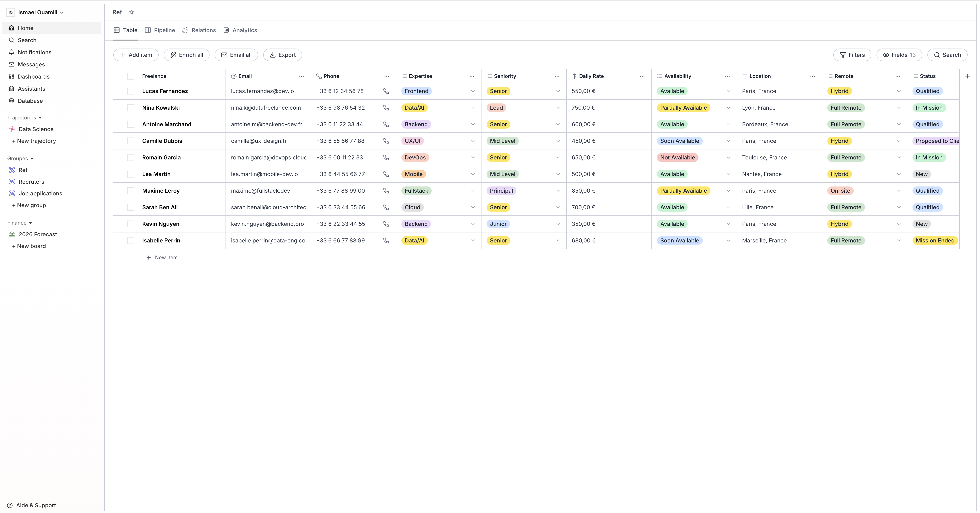Open the Expertise dropdown for Camille Dubois
The width and height of the screenshot is (980, 513).
coord(473,141)
